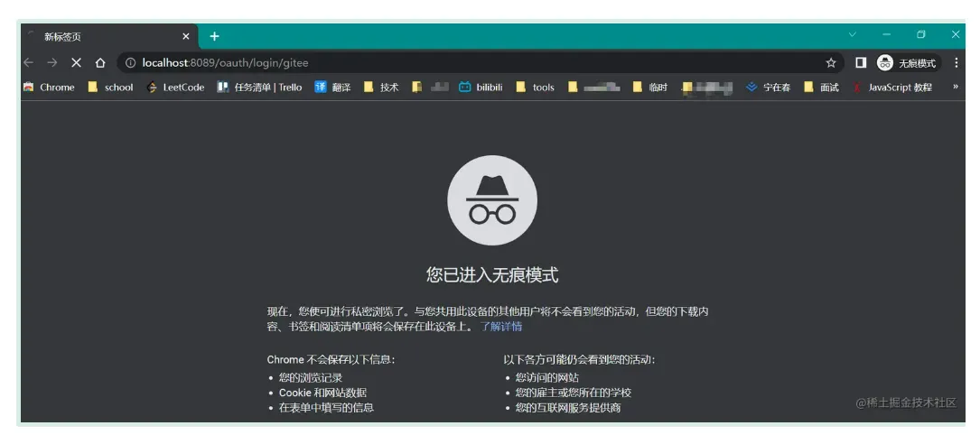Open the 面试 bookmark folder
This screenshot has height=435, width=980.
[821, 88]
